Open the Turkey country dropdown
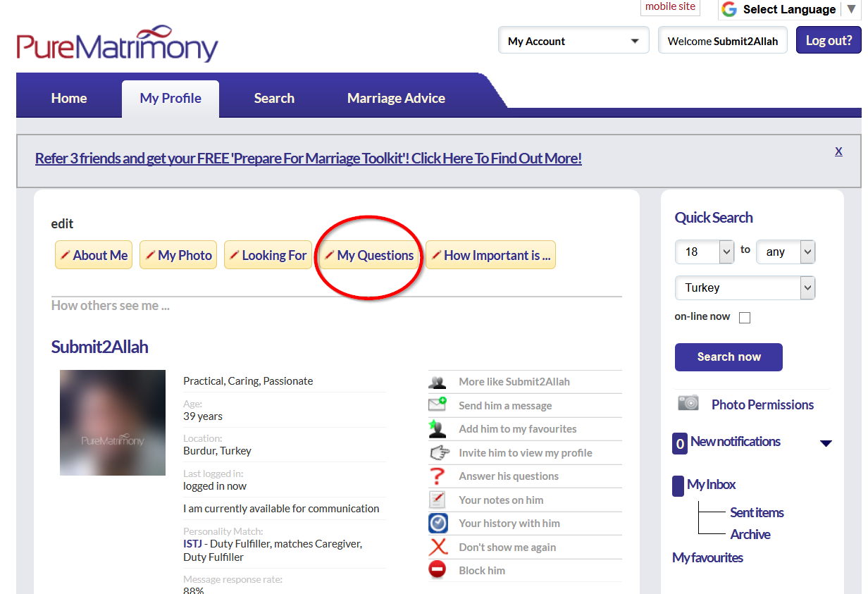This screenshot has height=594, width=868. pyautogui.click(x=745, y=287)
